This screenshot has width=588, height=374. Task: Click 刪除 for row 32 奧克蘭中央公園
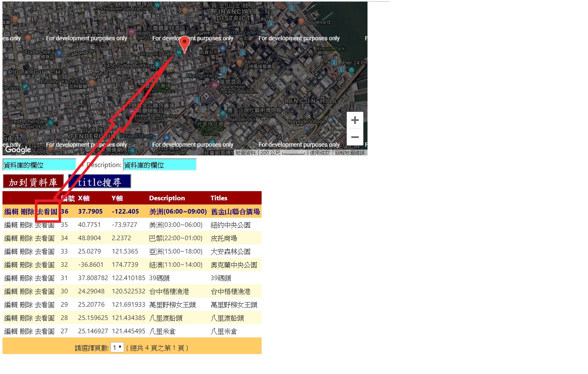[26, 265]
